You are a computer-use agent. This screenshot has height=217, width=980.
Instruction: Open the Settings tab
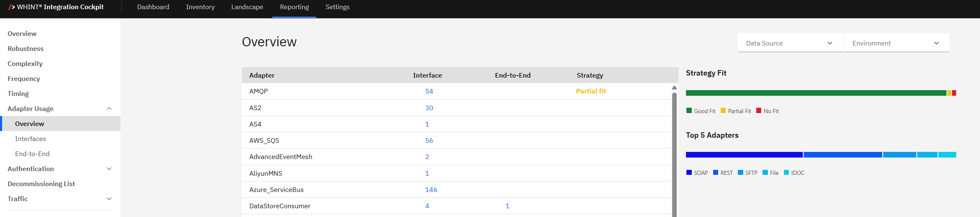[337, 7]
